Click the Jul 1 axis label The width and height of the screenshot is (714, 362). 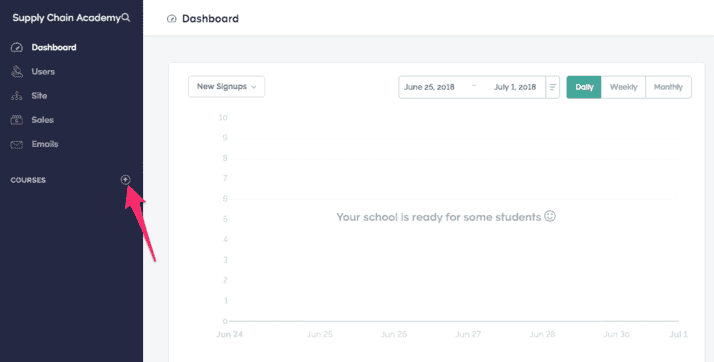678,334
